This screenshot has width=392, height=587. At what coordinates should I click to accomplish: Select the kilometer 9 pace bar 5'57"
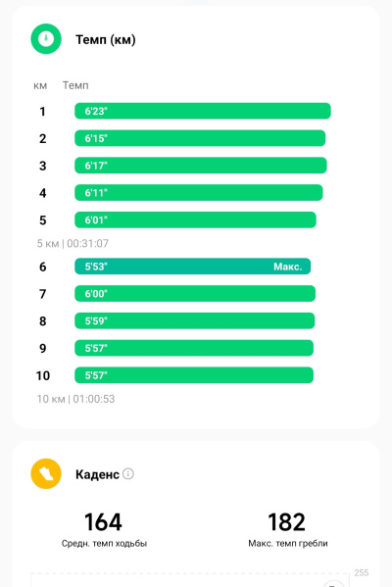click(x=194, y=348)
